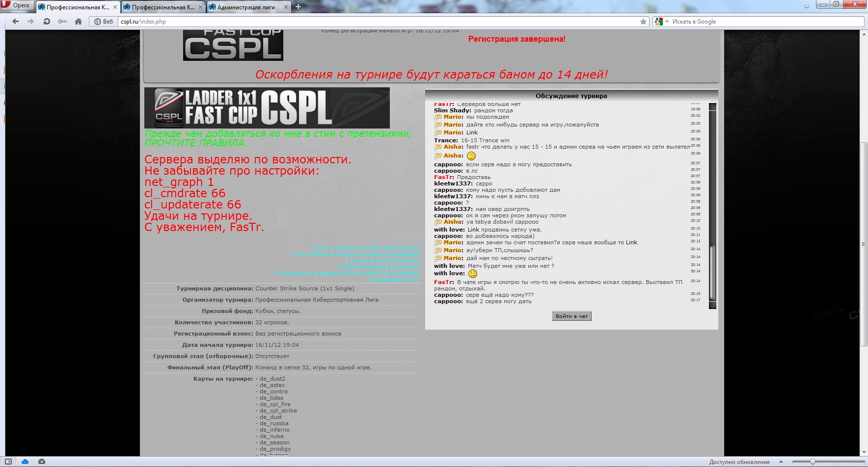This screenshot has width=868, height=467.
Task: Close the second Профессиональная К... tab
Action: click(201, 7)
